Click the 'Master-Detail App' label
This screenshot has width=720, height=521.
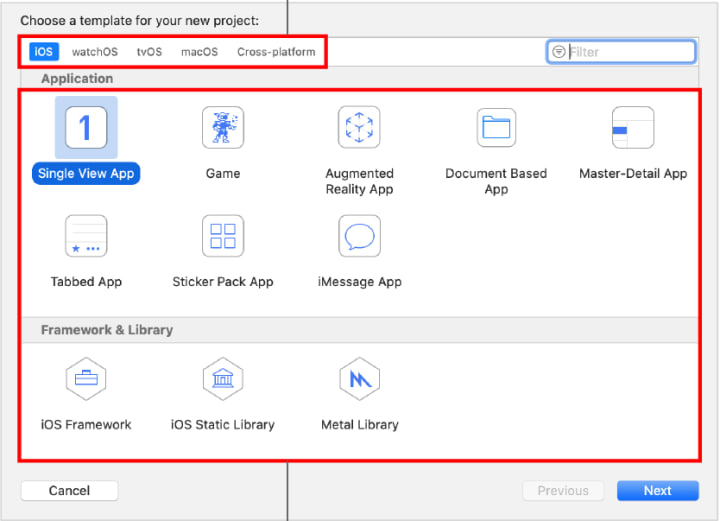(x=633, y=174)
